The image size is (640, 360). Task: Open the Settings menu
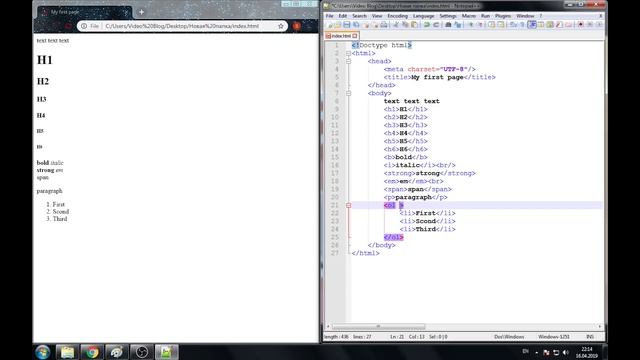pyautogui.click(x=448, y=16)
